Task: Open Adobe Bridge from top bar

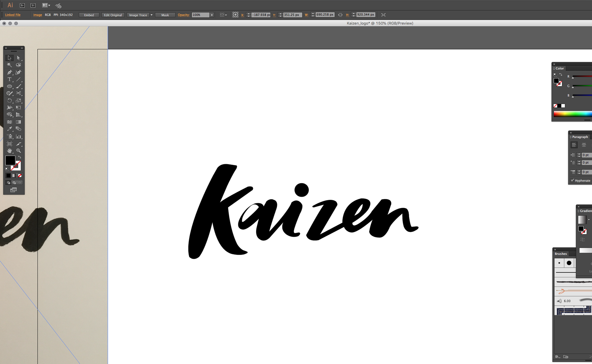Action: coord(22,5)
